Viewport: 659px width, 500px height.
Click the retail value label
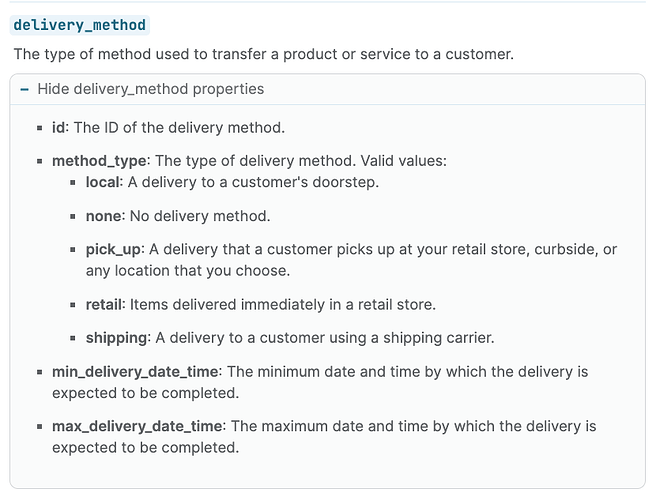105,303
